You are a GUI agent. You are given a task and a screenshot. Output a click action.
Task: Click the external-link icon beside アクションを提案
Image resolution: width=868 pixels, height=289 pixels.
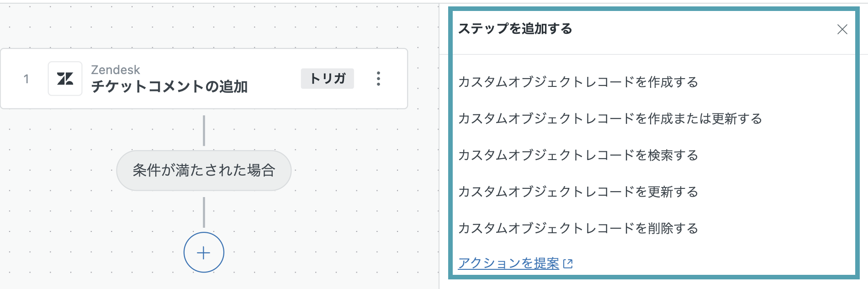click(568, 264)
